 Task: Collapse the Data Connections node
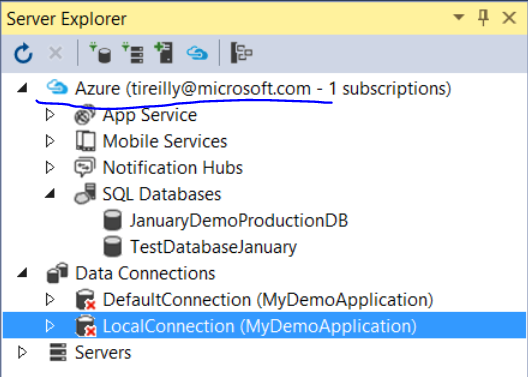tap(22, 273)
